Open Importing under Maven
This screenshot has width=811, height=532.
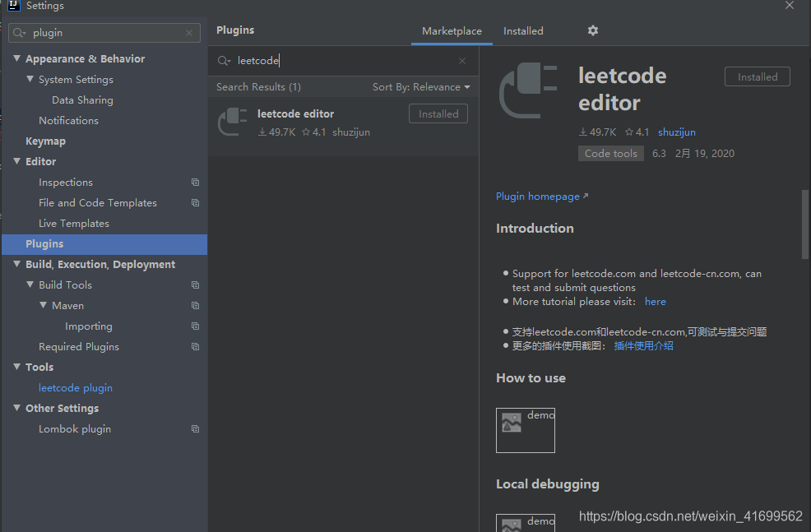(89, 326)
